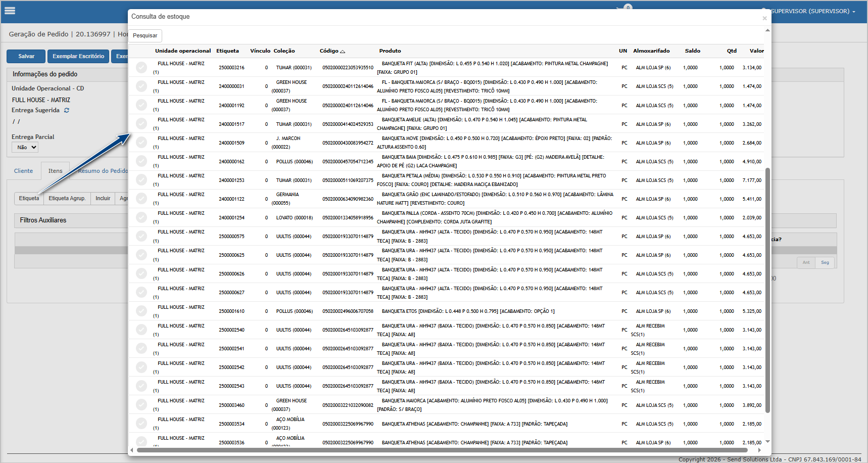Viewport: 868px width, 463px height.
Task: Go to next page with Seg button
Action: (825, 262)
